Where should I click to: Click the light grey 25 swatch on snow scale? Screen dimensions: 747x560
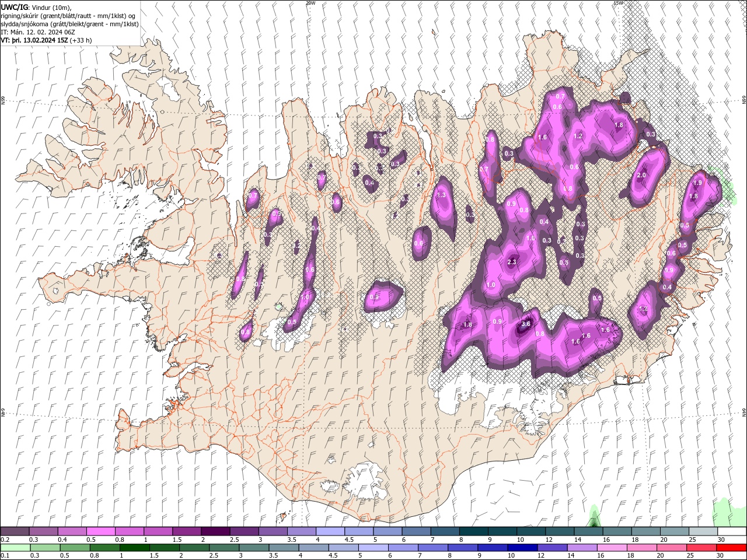pos(703,531)
